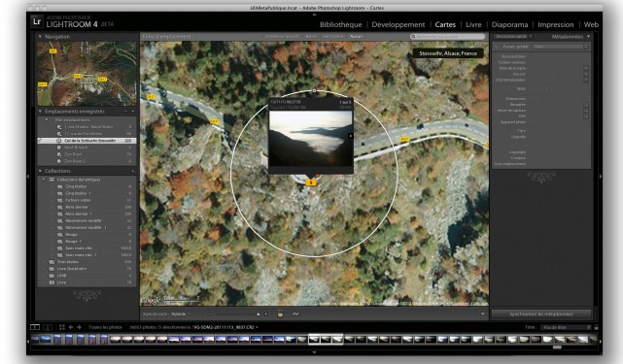Click the zoom out minus icon

pos(211,314)
